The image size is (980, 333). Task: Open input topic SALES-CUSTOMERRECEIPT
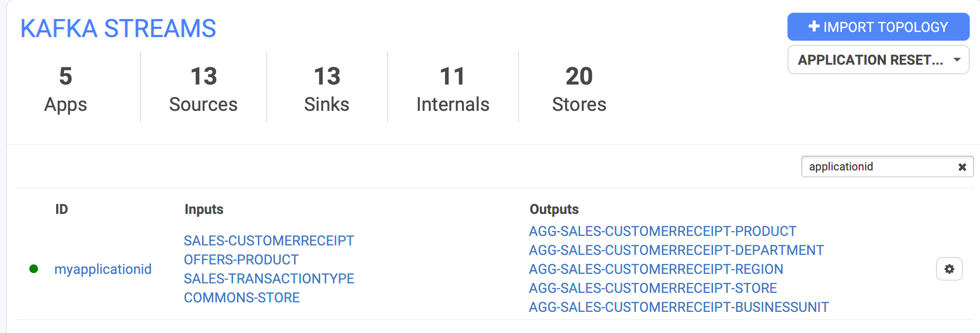(269, 241)
